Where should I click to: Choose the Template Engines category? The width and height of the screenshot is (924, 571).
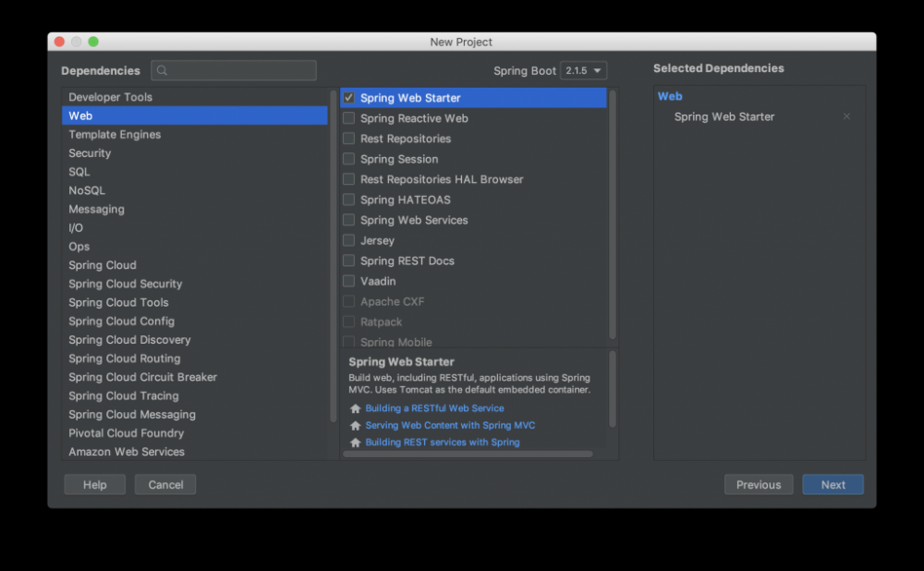click(115, 135)
